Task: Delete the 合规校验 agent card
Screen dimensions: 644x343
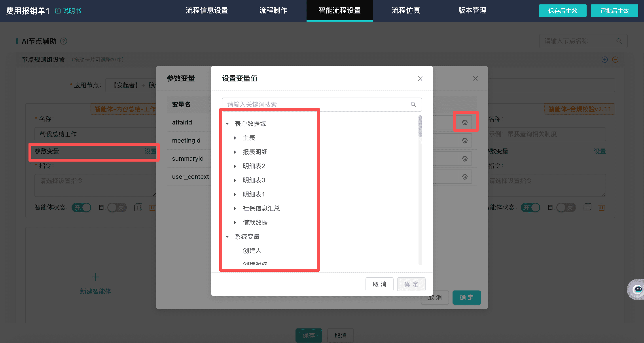Action: (602, 207)
